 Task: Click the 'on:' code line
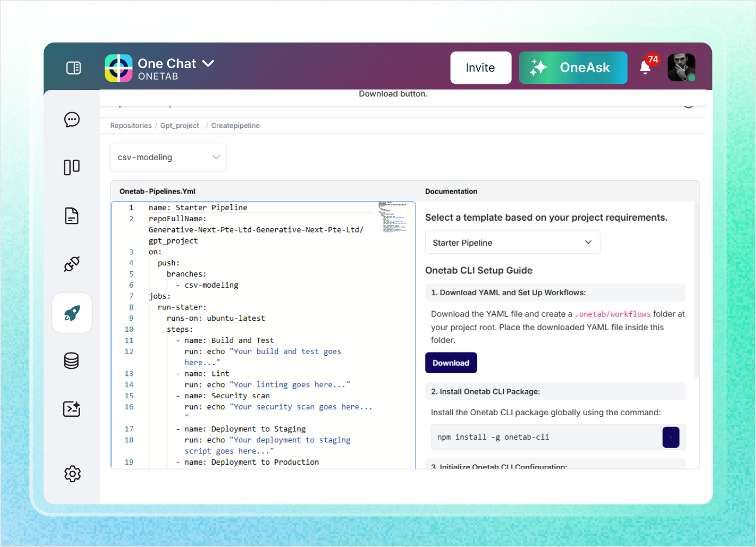pos(155,252)
